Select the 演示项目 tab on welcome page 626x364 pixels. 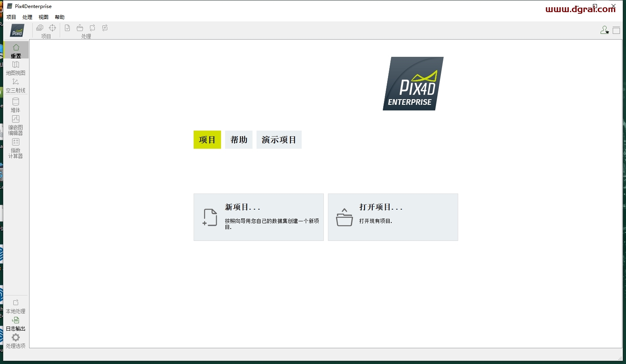click(279, 139)
